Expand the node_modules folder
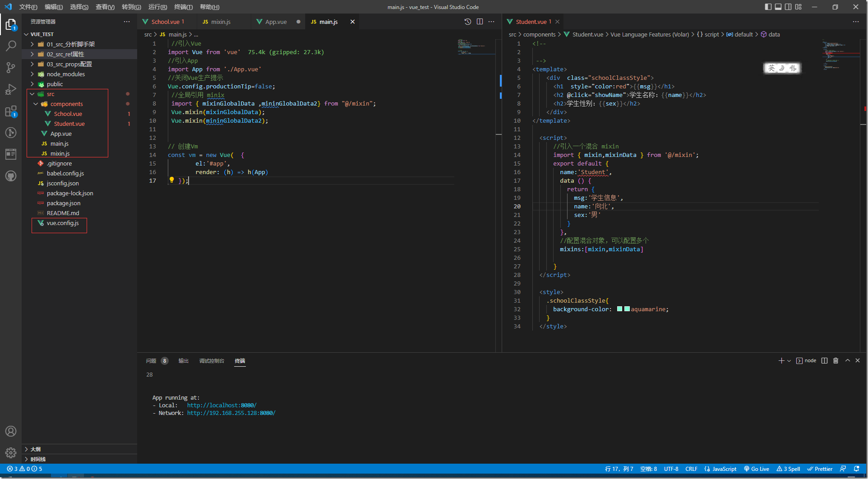The width and height of the screenshot is (868, 479). pyautogui.click(x=32, y=74)
